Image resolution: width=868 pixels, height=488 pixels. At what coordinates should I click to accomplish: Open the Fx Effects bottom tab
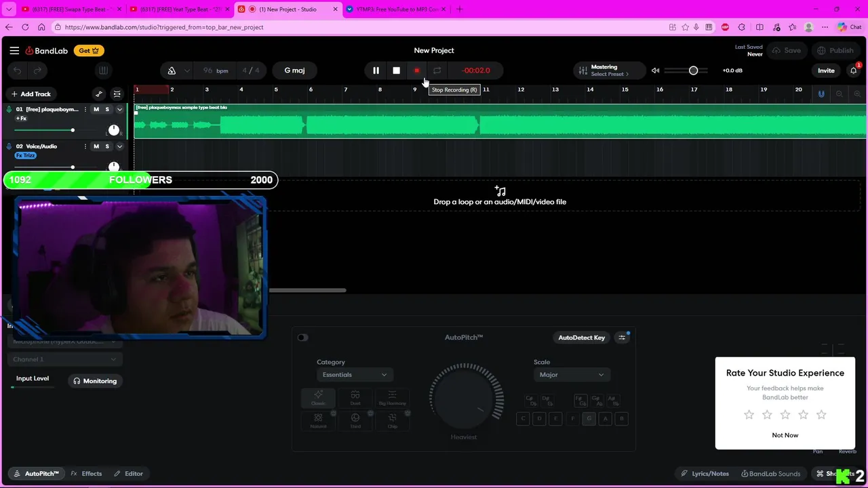86,474
